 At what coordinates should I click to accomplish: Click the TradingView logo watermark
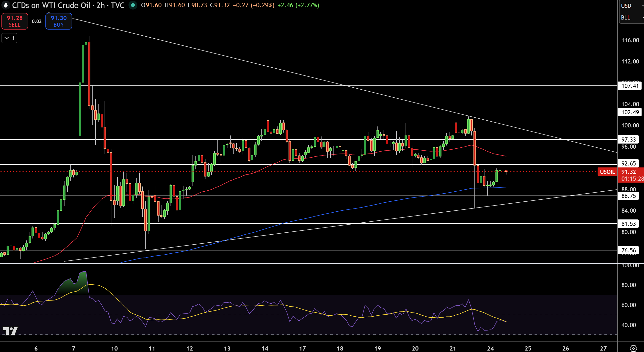pyautogui.click(x=10, y=331)
